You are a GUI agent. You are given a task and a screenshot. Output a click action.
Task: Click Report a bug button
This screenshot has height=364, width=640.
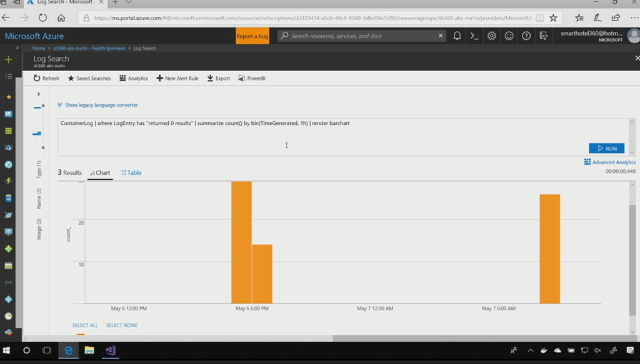click(252, 36)
